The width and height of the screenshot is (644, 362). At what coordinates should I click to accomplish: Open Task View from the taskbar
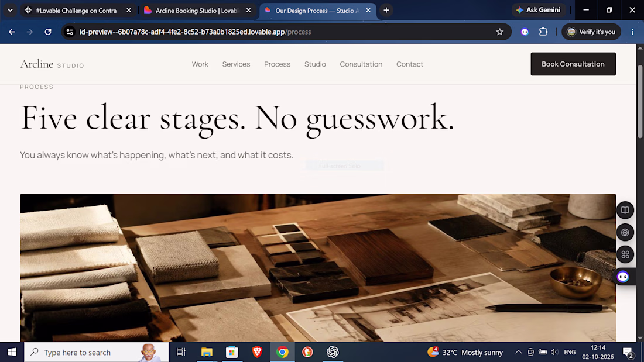(x=181, y=352)
